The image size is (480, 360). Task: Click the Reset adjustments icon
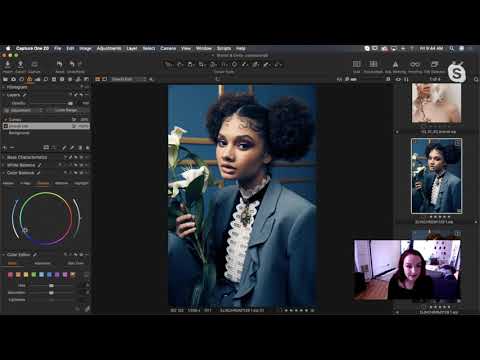click(60, 64)
